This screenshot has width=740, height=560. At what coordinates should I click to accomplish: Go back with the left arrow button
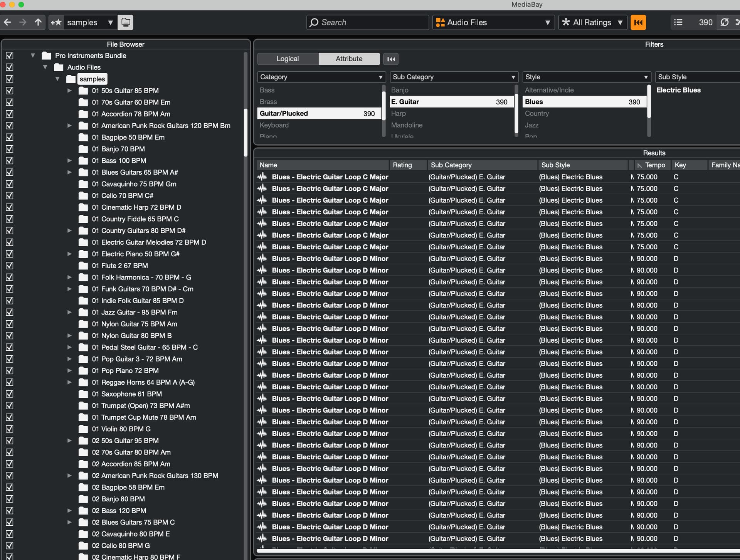(x=8, y=22)
